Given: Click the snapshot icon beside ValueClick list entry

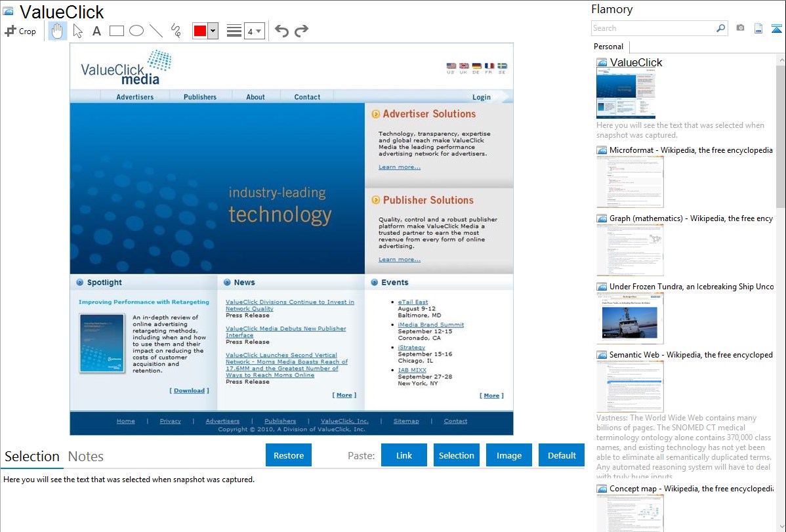Looking at the screenshot, I should coord(602,63).
